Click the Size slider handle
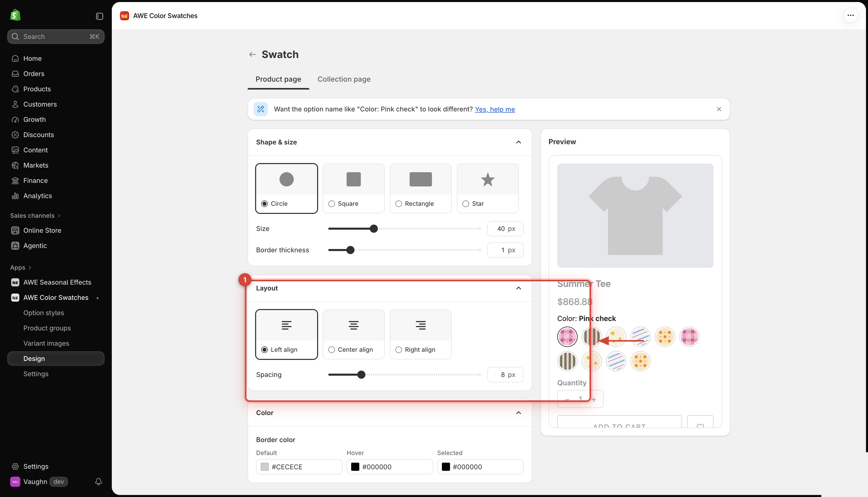 pos(374,229)
